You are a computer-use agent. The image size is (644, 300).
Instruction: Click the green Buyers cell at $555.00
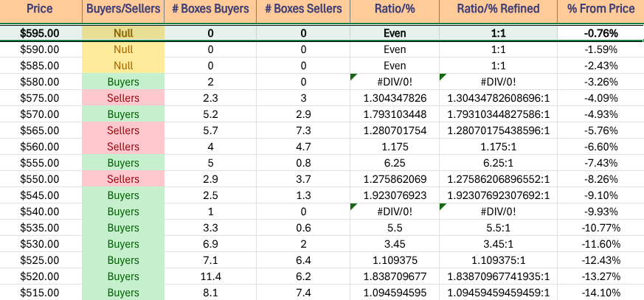(123, 162)
